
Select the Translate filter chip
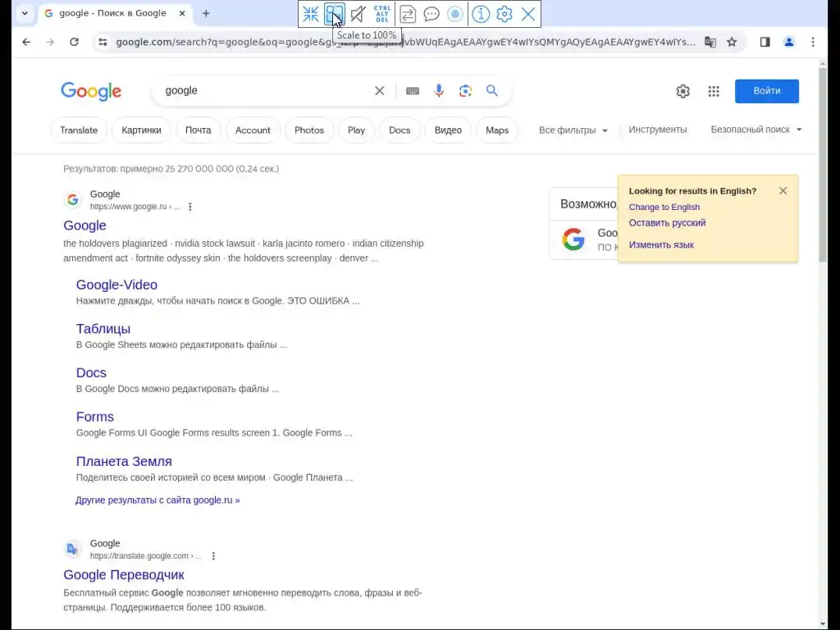pyautogui.click(x=79, y=130)
